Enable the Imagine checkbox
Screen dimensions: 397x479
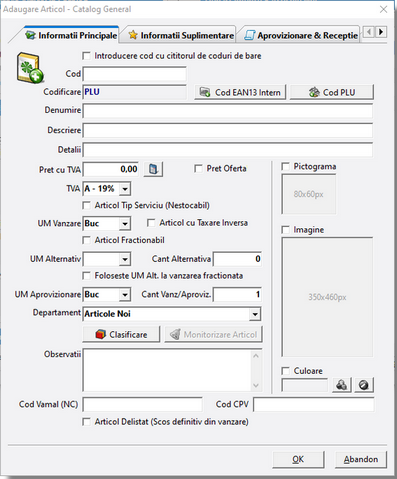[x=285, y=230]
